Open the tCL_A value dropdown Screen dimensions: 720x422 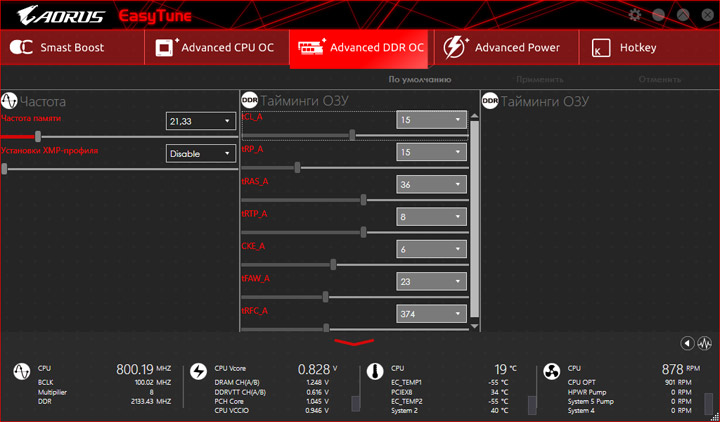(431, 120)
